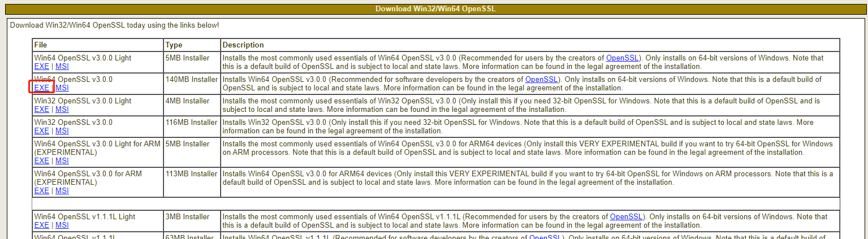The width and height of the screenshot is (868, 239).
Task: Download Win32 OpenSSL v3.0.0 Light EXE
Action: 41,110
